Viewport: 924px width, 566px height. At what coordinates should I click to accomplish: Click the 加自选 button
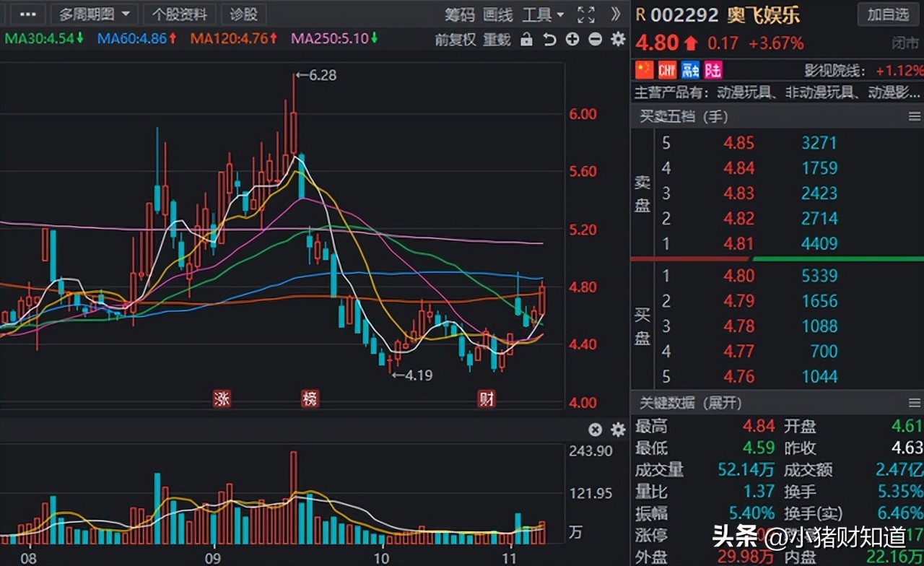coord(888,14)
